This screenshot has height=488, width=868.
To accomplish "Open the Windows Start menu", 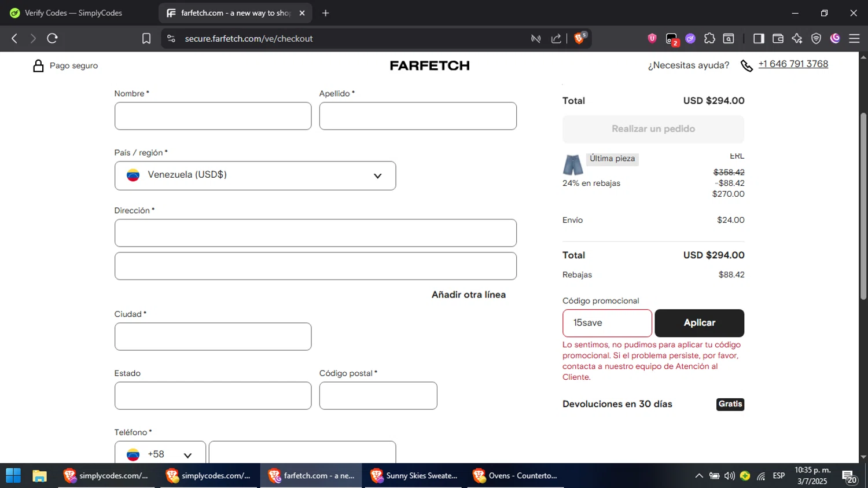I will [13, 476].
